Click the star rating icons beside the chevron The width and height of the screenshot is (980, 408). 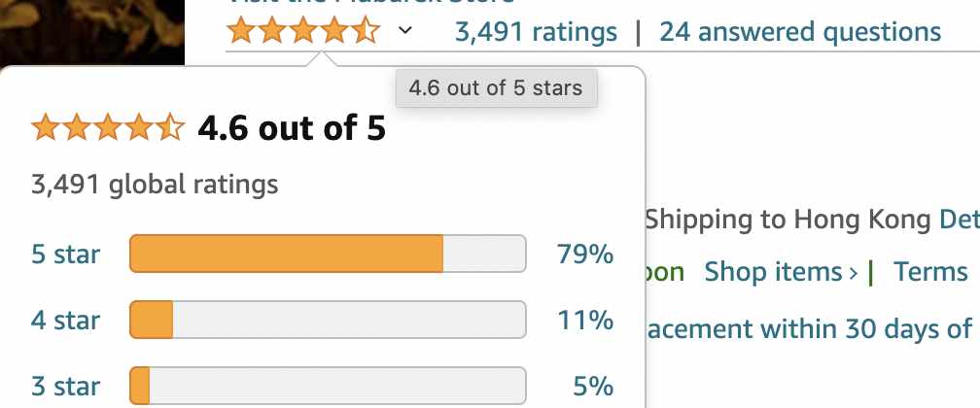[303, 31]
